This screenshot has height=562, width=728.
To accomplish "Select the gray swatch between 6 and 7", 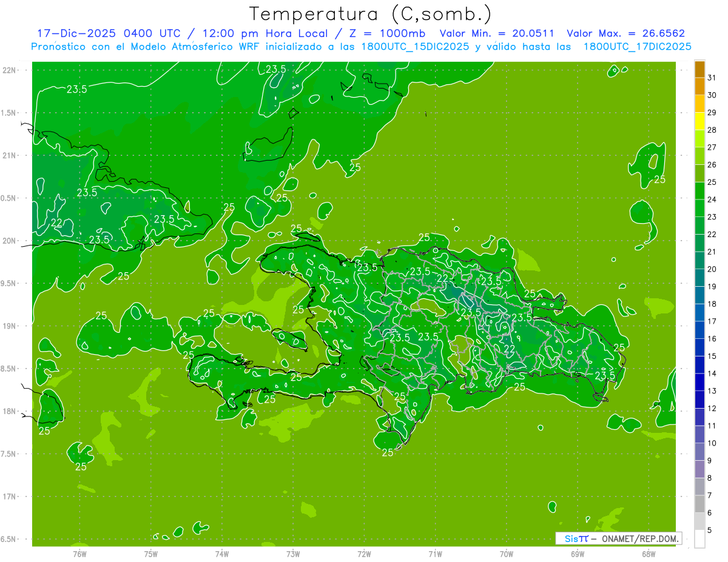I will click(x=699, y=504).
